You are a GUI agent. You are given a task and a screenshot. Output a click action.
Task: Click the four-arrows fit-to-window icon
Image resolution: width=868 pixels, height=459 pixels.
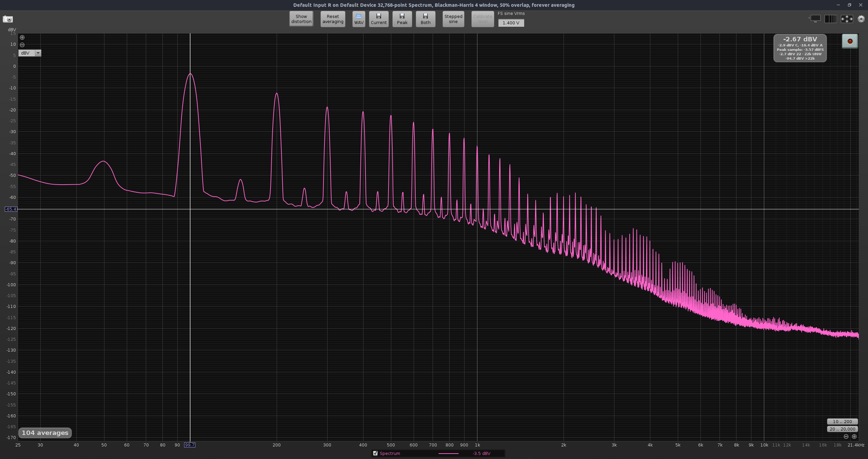pos(847,19)
